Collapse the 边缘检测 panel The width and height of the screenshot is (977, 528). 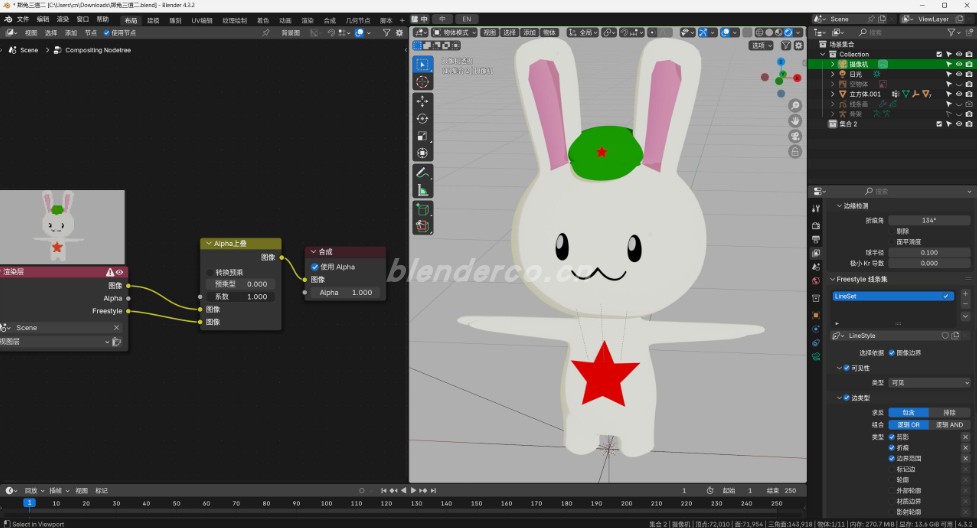(x=839, y=206)
